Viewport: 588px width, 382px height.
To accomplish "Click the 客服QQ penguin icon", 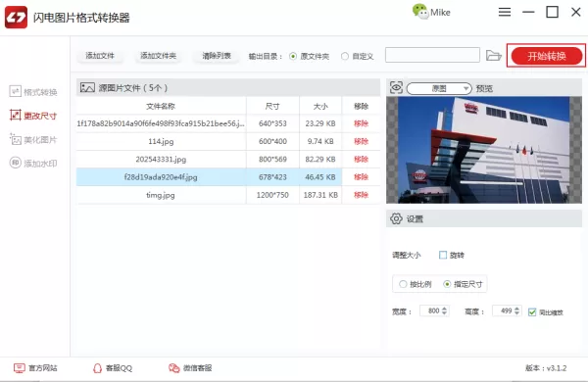I will click(97, 368).
